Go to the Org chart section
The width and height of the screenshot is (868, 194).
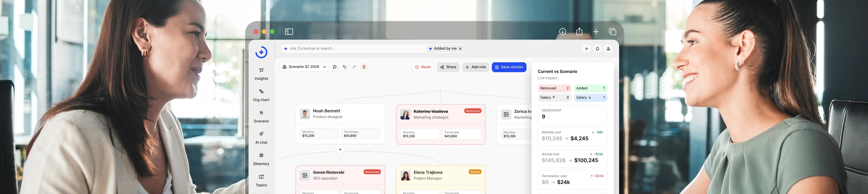[x=261, y=95]
